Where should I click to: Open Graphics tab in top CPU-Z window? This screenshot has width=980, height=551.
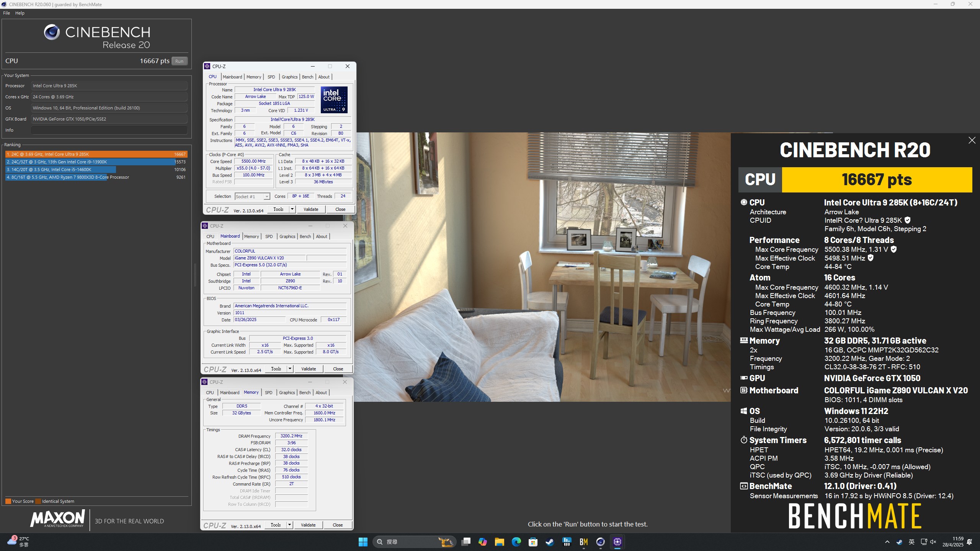pyautogui.click(x=289, y=77)
